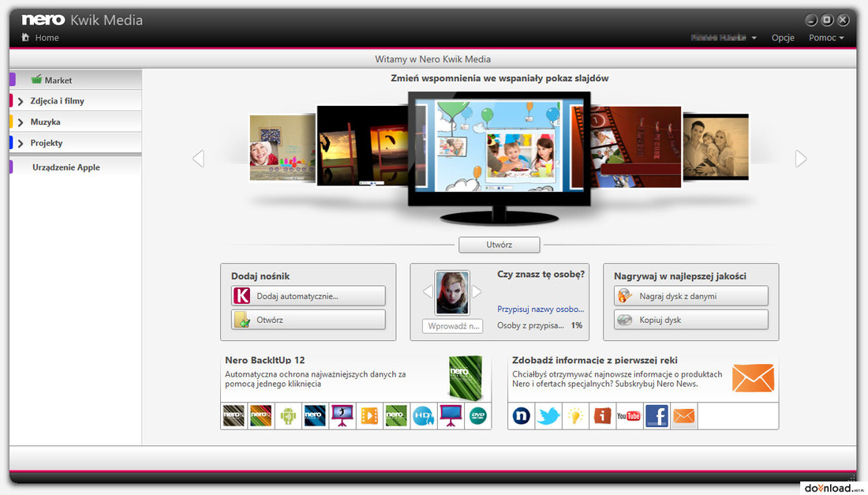
Task: Click the Kopiuj dysk button
Action: [691, 320]
